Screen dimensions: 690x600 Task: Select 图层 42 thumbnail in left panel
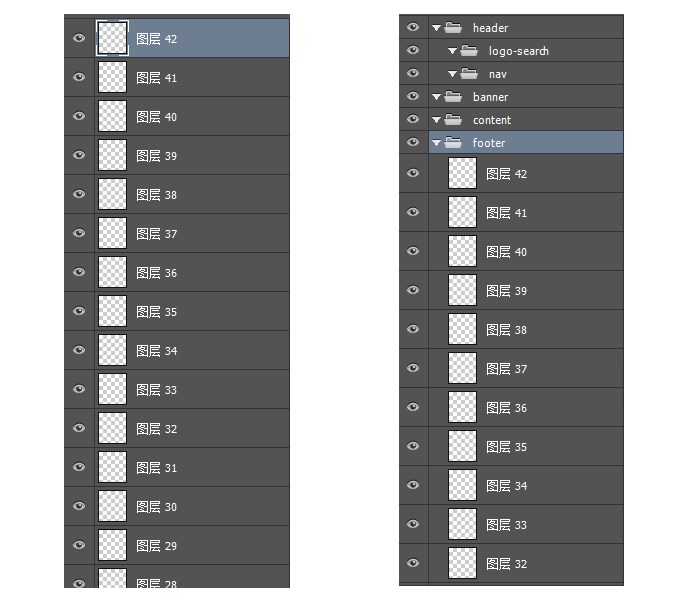point(112,38)
